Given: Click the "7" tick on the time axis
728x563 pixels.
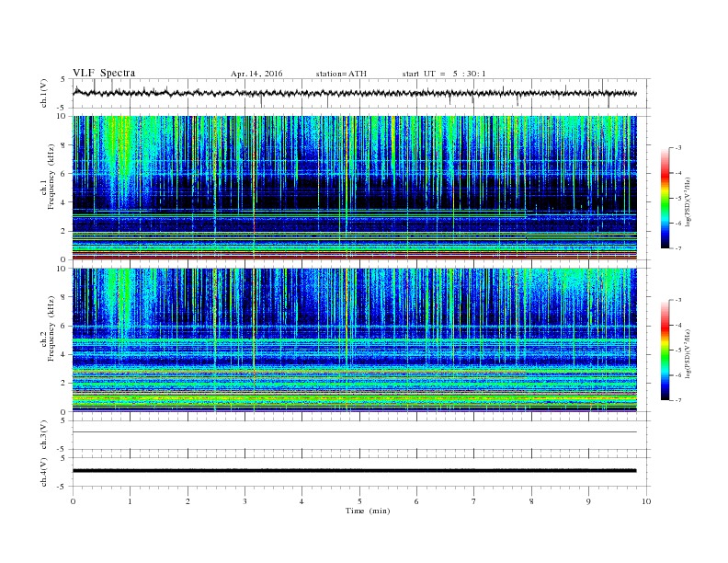Looking at the screenshot, I should (474, 501).
